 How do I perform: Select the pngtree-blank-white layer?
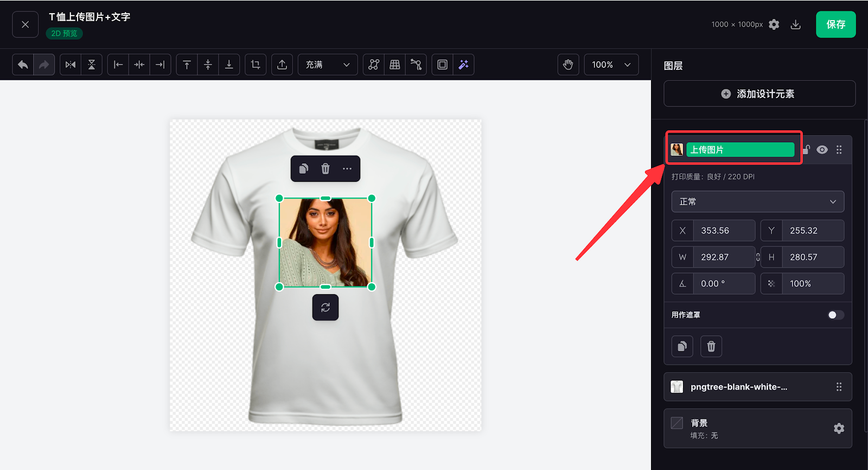(x=738, y=387)
